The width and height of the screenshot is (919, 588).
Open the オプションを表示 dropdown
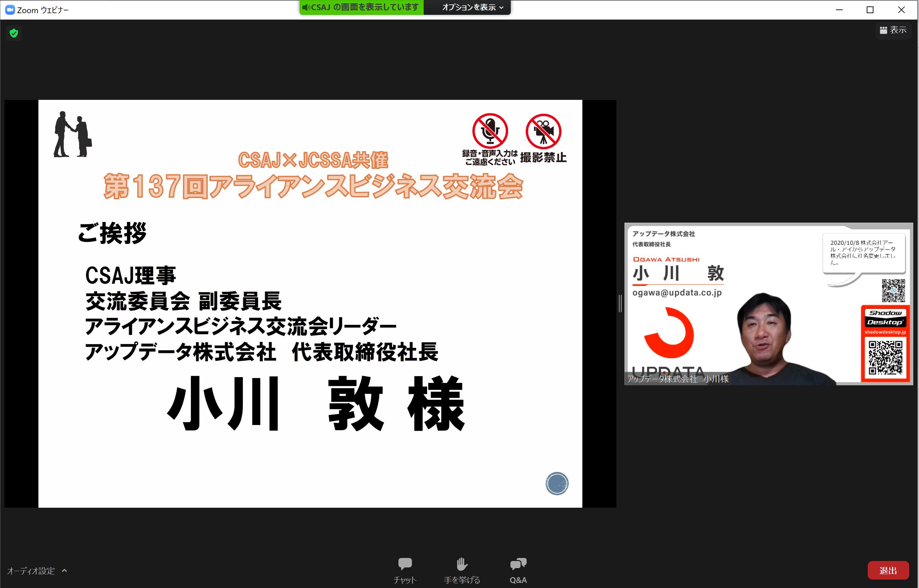(x=472, y=7)
